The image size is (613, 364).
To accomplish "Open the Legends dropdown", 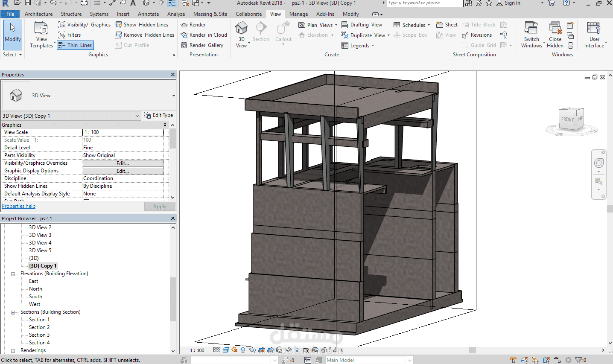I will 358,45.
